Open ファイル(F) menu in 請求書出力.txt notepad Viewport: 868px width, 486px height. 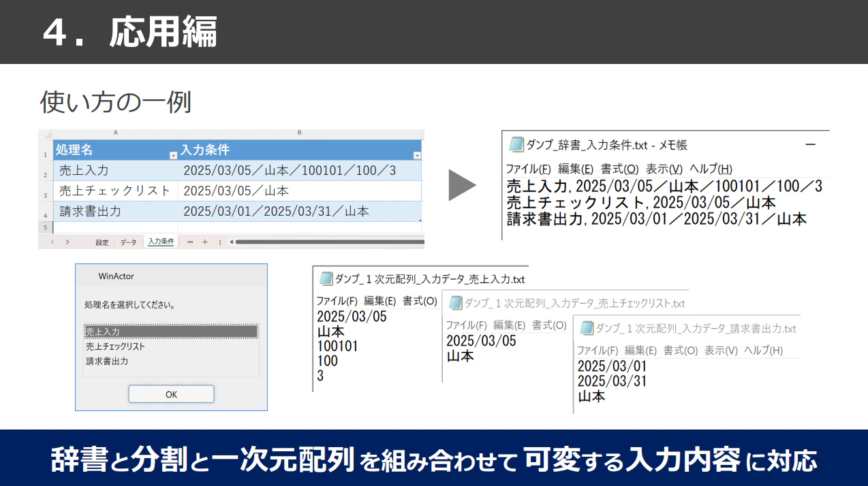point(598,351)
